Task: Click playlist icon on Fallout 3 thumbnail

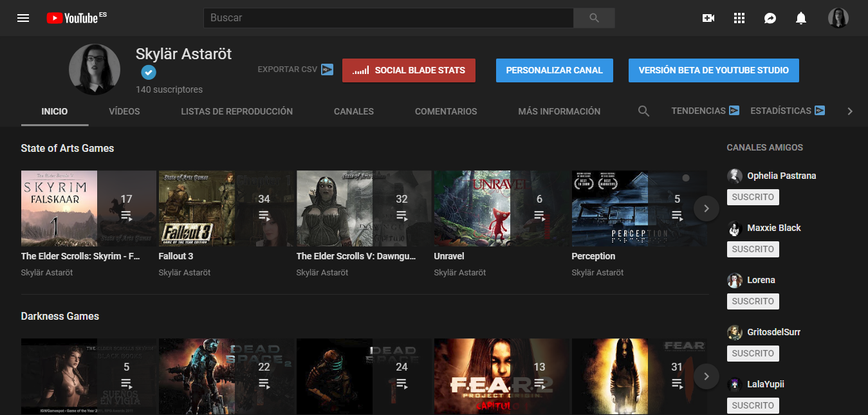Action: (x=264, y=216)
